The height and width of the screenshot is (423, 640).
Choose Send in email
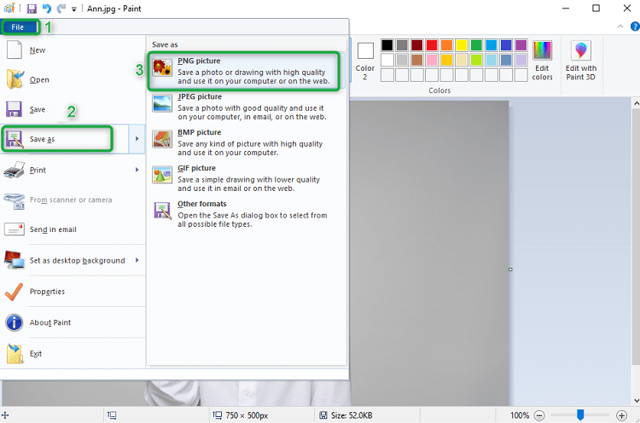coord(73,229)
